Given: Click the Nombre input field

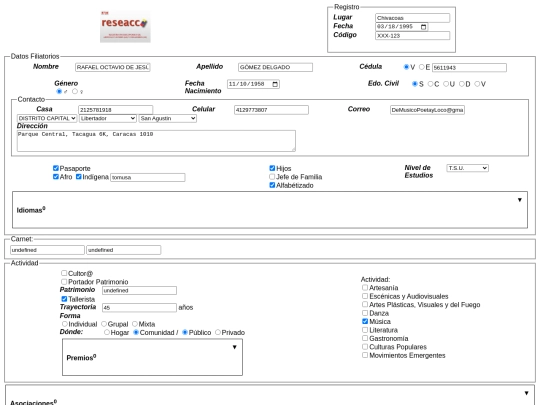Looking at the screenshot, I should tap(113, 67).
